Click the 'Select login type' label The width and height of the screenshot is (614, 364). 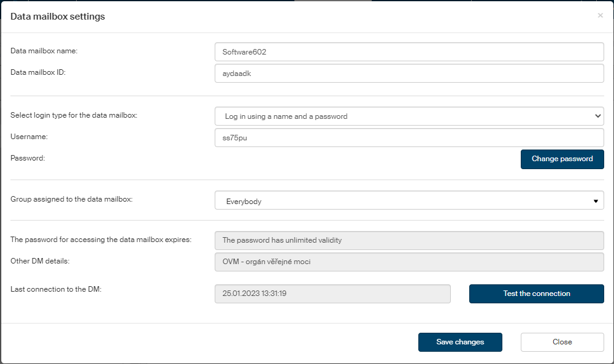(x=74, y=115)
